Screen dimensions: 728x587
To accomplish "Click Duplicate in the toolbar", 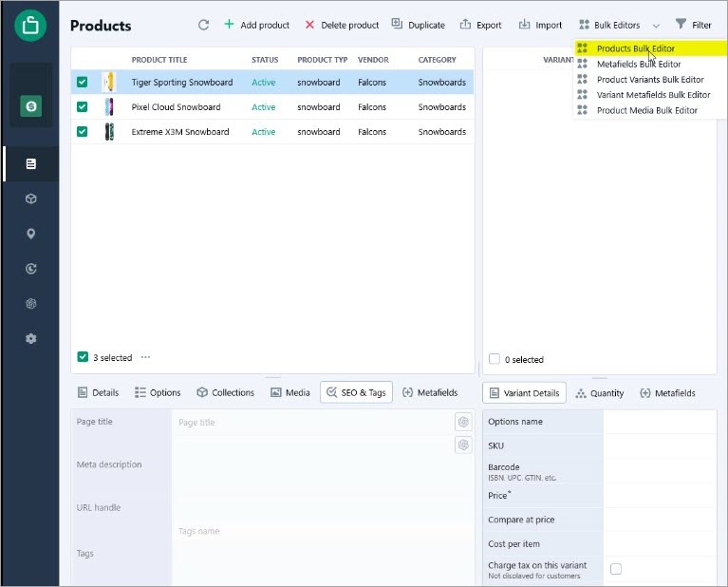I will (419, 25).
